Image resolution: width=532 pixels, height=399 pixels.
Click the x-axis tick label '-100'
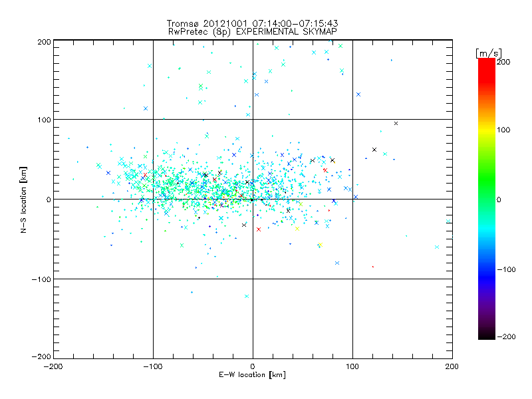[153, 366]
